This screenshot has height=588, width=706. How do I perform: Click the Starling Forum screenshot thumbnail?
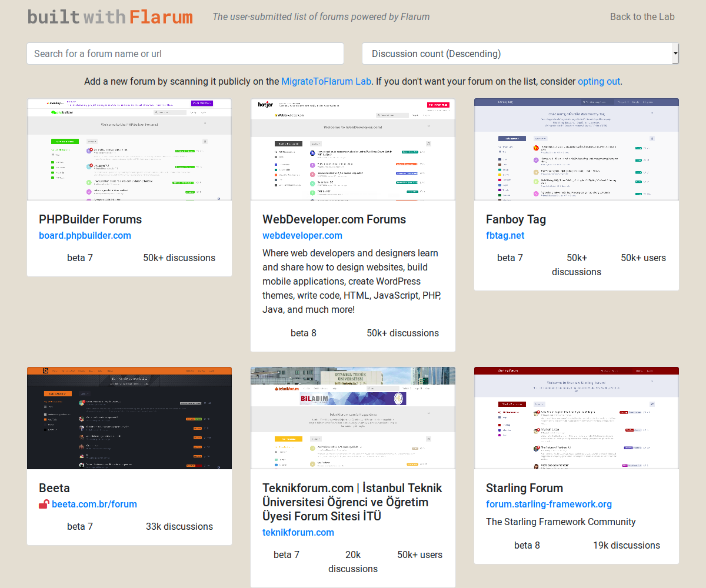(576, 418)
